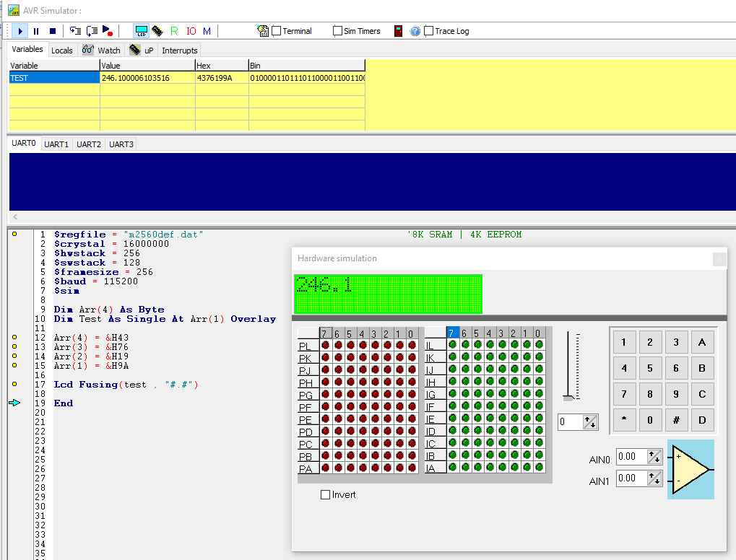Click the help question mark icon

click(415, 31)
